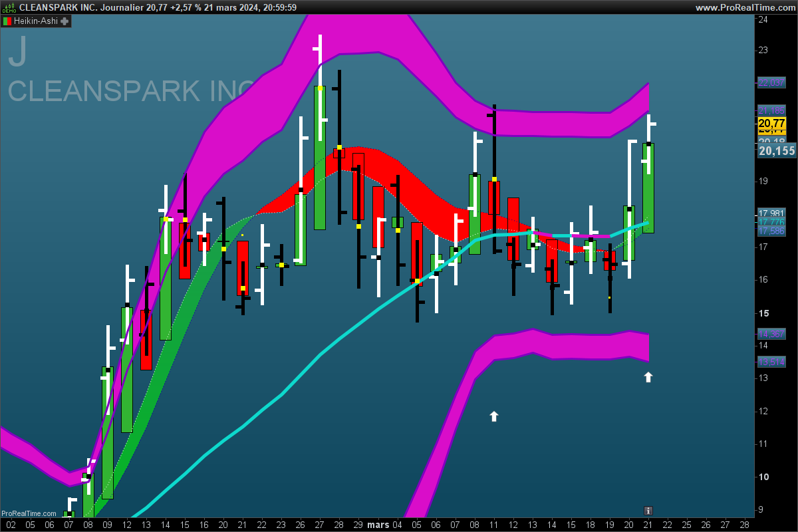The image size is (798, 532).
Task: Select the purple 21,185 band value label
Action: [771, 110]
